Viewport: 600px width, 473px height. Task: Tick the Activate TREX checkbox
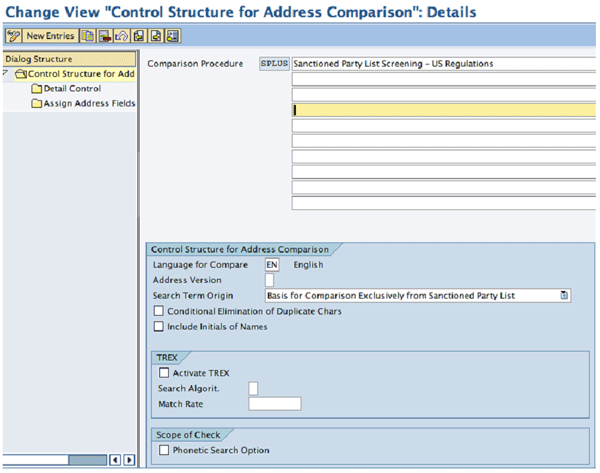164,373
